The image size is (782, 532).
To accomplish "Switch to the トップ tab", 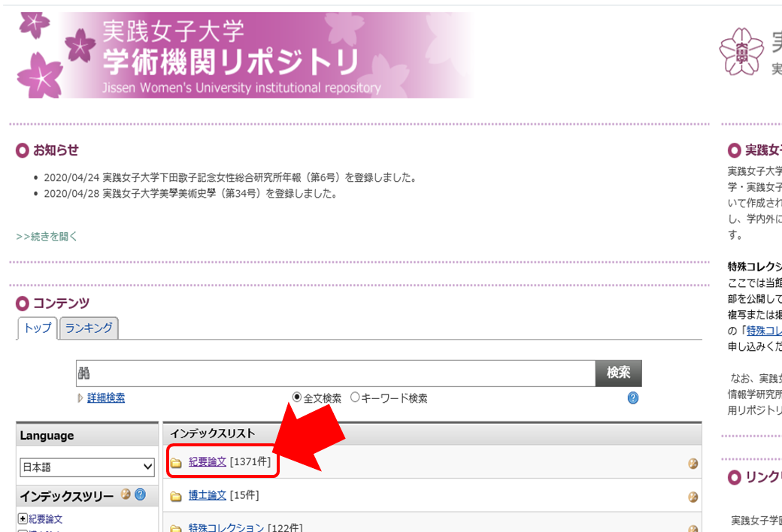I will (38, 328).
